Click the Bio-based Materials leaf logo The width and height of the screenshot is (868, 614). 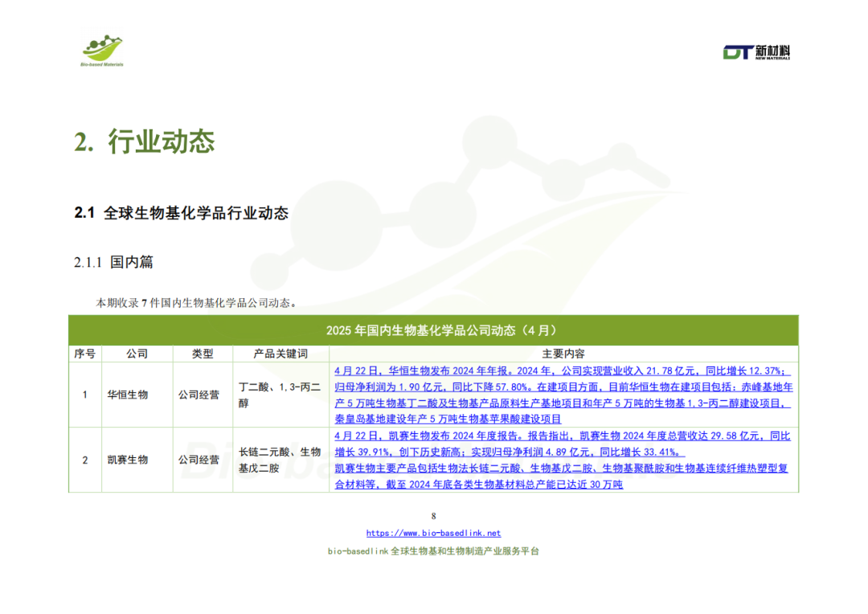(102, 51)
